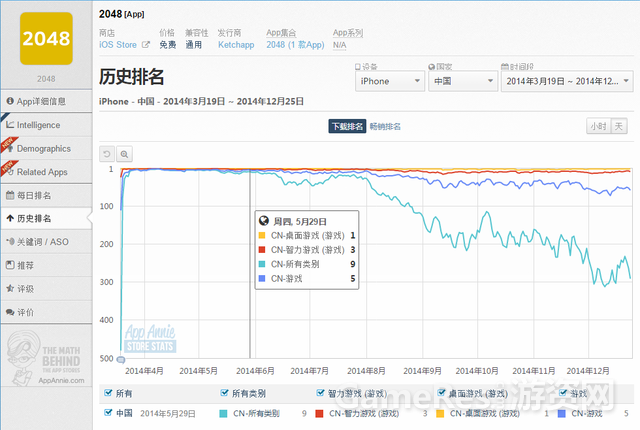The width and height of the screenshot is (640, 430).
Task: Click the 2014年8月 axis label
Action: [x=366, y=371]
